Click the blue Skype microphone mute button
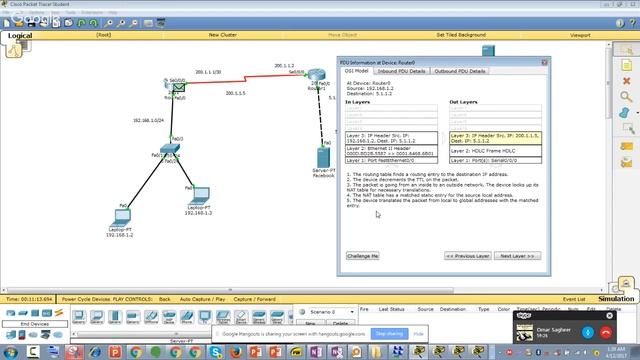640x360 pixels. pyautogui.click(x=588, y=332)
